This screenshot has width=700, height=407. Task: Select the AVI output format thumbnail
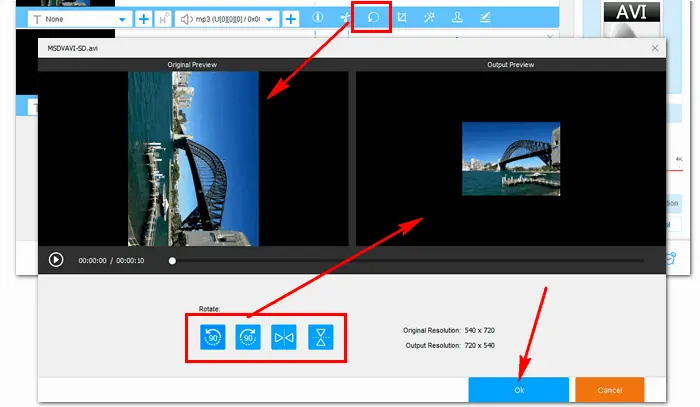coord(634,18)
